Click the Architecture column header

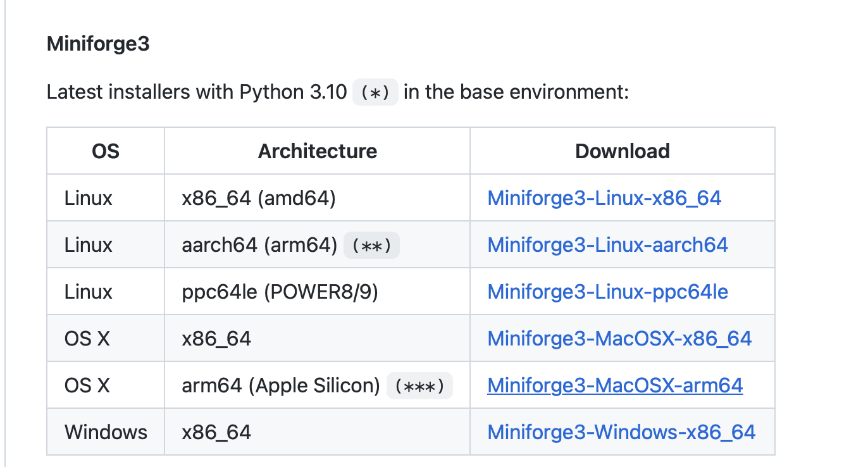pyautogui.click(x=317, y=151)
